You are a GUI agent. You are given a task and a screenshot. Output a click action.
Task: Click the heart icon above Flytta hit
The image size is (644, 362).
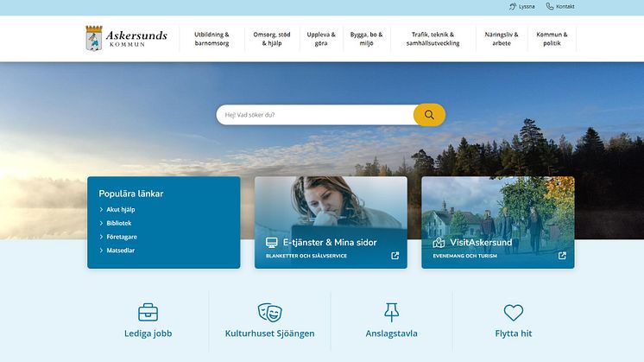click(x=514, y=313)
